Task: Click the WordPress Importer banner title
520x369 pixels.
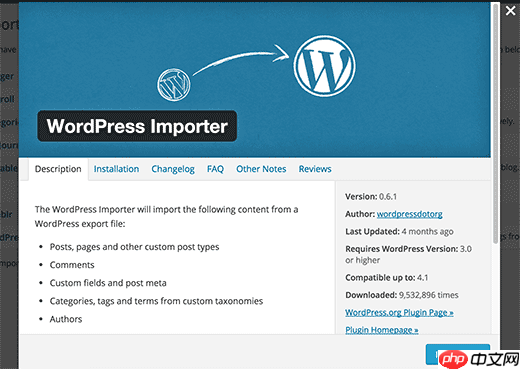Action: 137,126
